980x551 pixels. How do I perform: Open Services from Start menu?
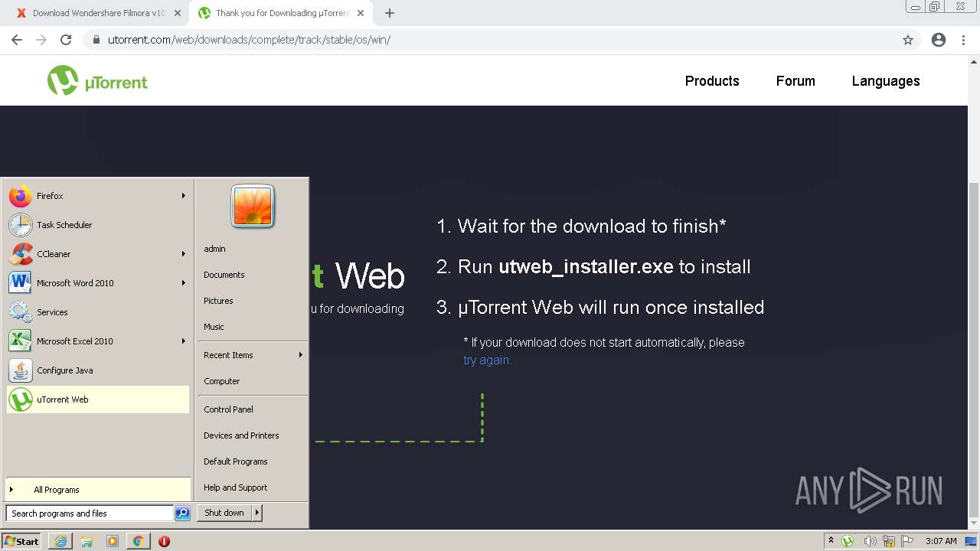pyautogui.click(x=97, y=312)
